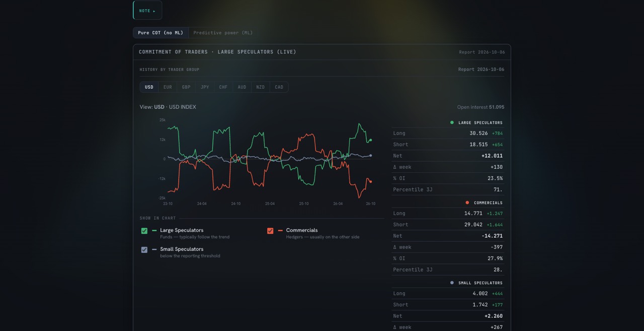Click the LARGE SPECULATORS table heading
Viewport: 644px width, 331px height.
coord(480,122)
